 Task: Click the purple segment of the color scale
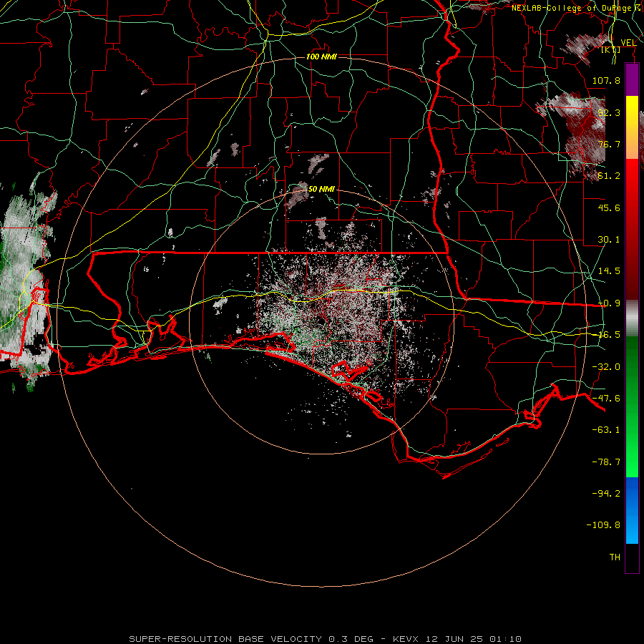click(x=632, y=79)
